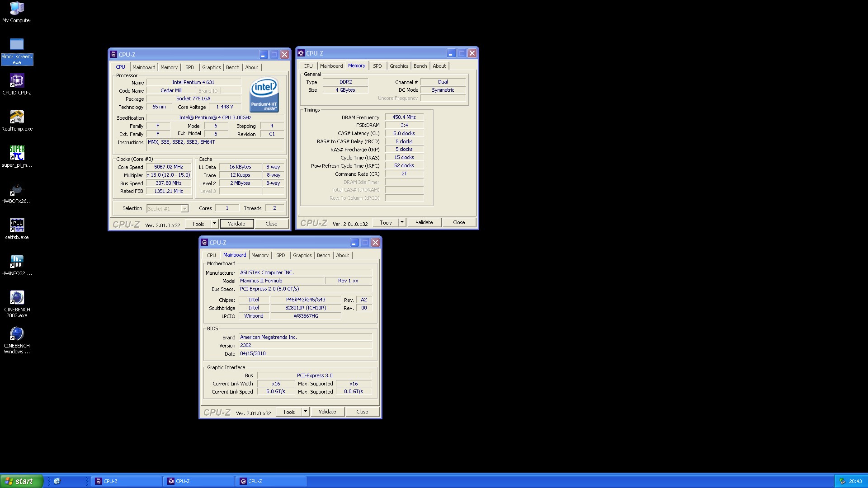This screenshot has height=488, width=868.
Task: Launch CPUID CPU-Z desktop shortcut
Action: point(17,84)
